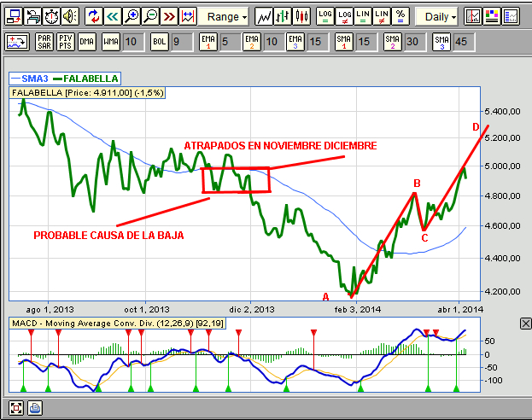Screen dimensions: 532x420
Task: Click the SMA 2 period field showing 30
Action: [x=415, y=42]
